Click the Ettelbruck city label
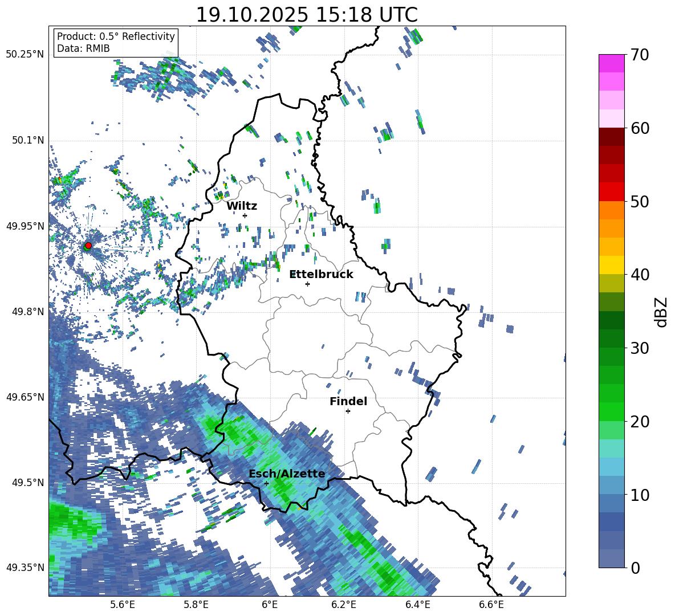The image size is (675, 616). pos(322,275)
